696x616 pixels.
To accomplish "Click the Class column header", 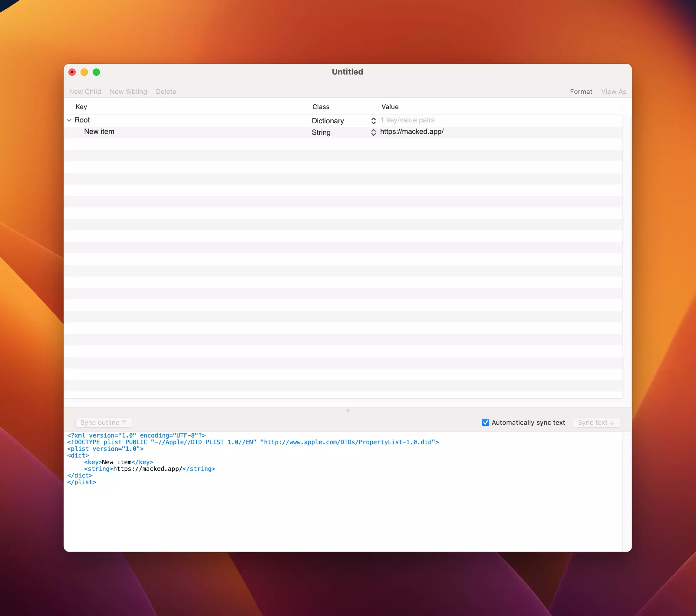I will click(x=321, y=107).
